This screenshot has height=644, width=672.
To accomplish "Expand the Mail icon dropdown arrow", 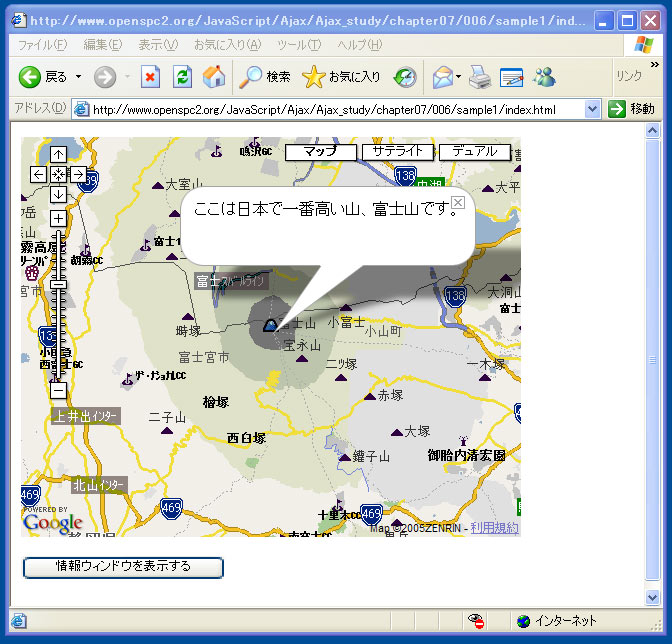I will (x=458, y=77).
